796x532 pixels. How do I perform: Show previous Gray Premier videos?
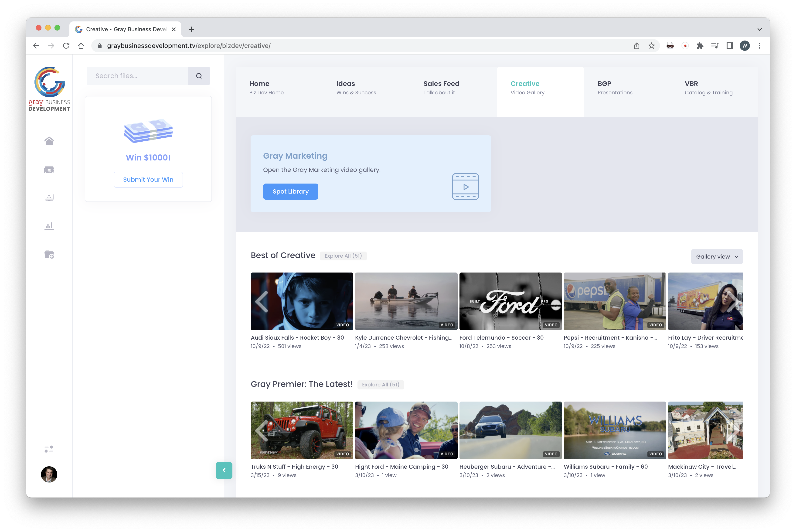[262, 430]
